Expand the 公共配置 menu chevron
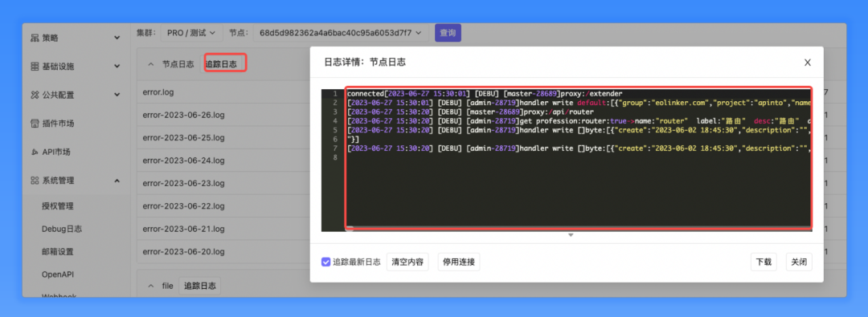Screen dimensions: 868x317 [x=117, y=95]
